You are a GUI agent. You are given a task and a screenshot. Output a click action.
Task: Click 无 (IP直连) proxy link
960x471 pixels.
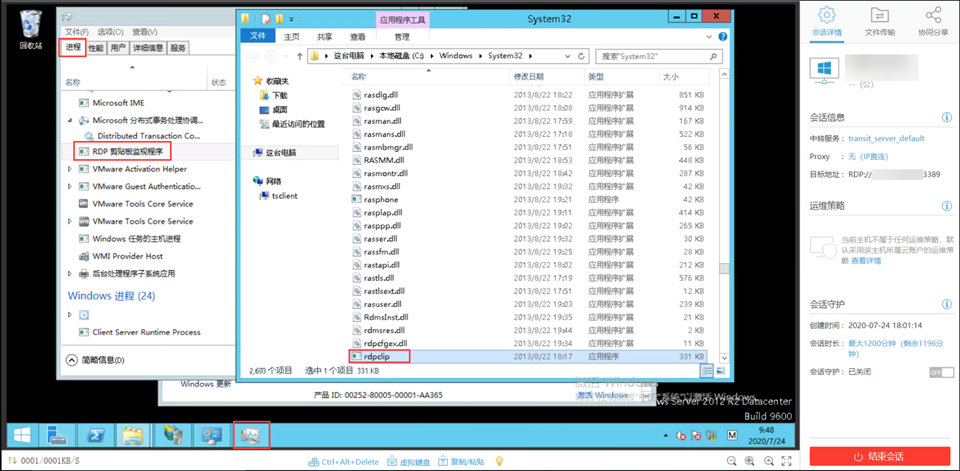pos(868,157)
